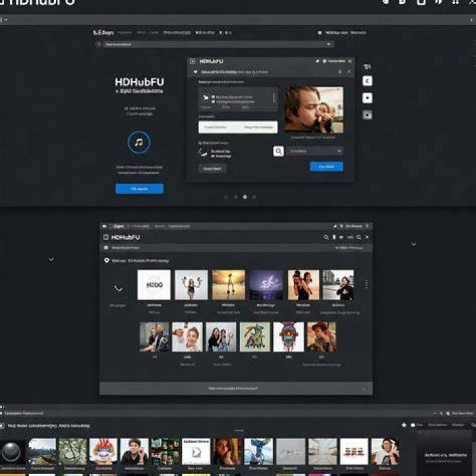Click the square icon beside lower HDHubFU title
The image size is (476, 476).
[x=106, y=237]
